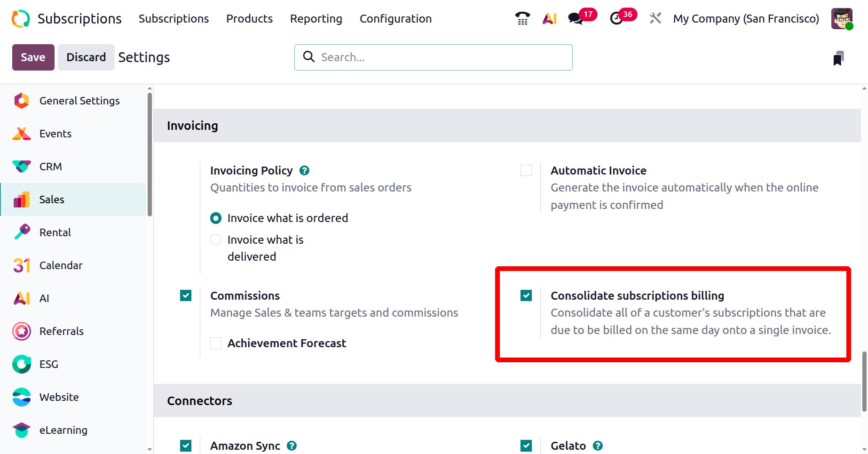Click the Invoicing Policy help icon
The image size is (868, 454).
tap(305, 170)
